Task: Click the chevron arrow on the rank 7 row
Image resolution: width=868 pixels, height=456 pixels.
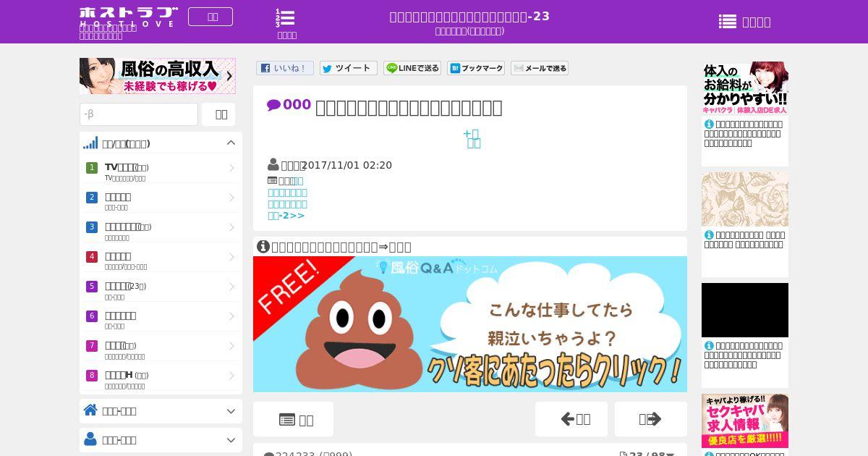Action: click(x=231, y=346)
